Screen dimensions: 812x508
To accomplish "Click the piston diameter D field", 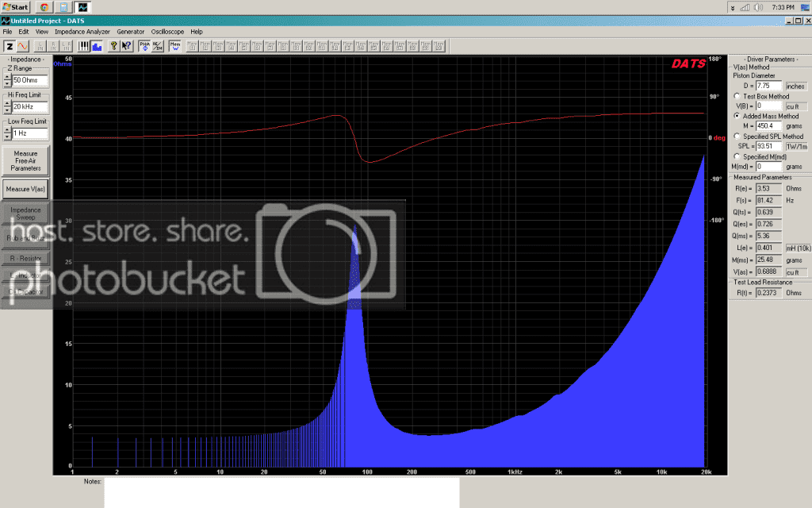I will (x=768, y=86).
